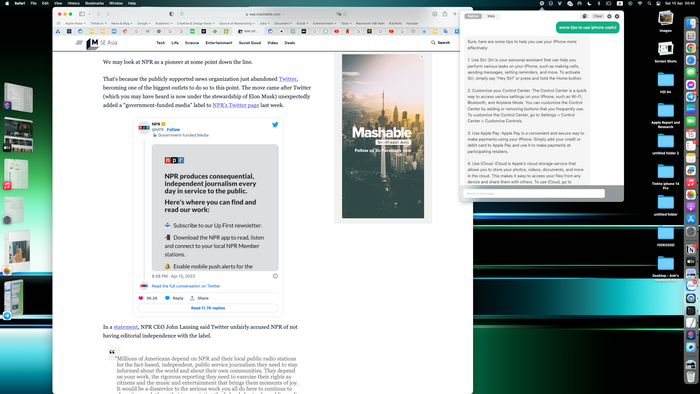Open Trash in the Dock
Screen dimensions: 700x394
pos(691,377)
